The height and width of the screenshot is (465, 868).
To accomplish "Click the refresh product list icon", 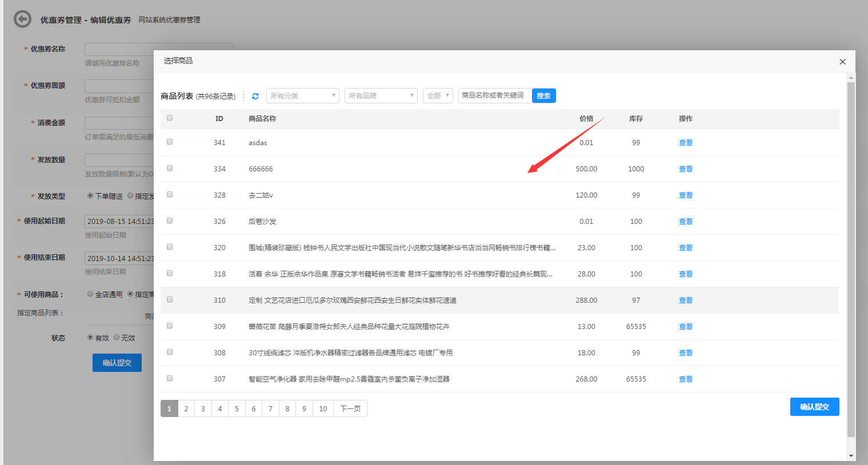I will pos(255,96).
